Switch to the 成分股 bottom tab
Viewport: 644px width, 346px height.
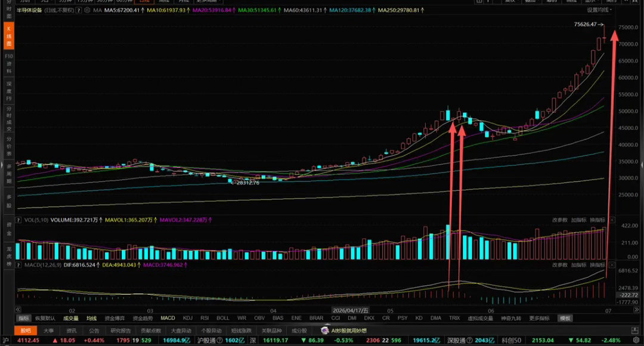click(299, 330)
